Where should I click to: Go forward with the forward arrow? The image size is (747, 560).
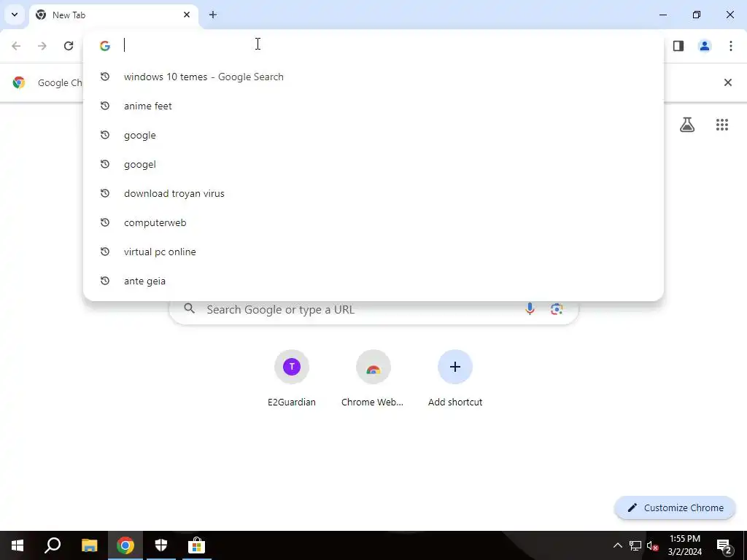(42, 46)
